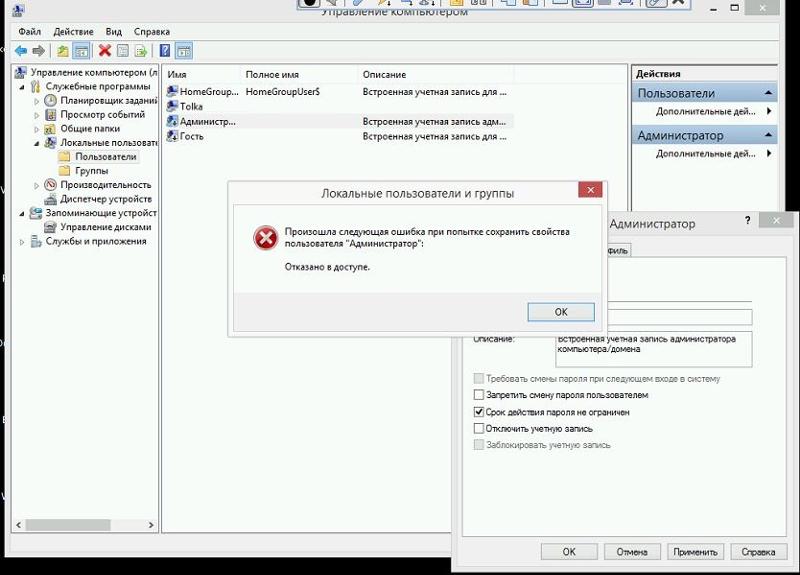Click the Служебные программы tools icon
Image resolution: width=800 pixels, height=575 pixels.
click(x=35, y=86)
